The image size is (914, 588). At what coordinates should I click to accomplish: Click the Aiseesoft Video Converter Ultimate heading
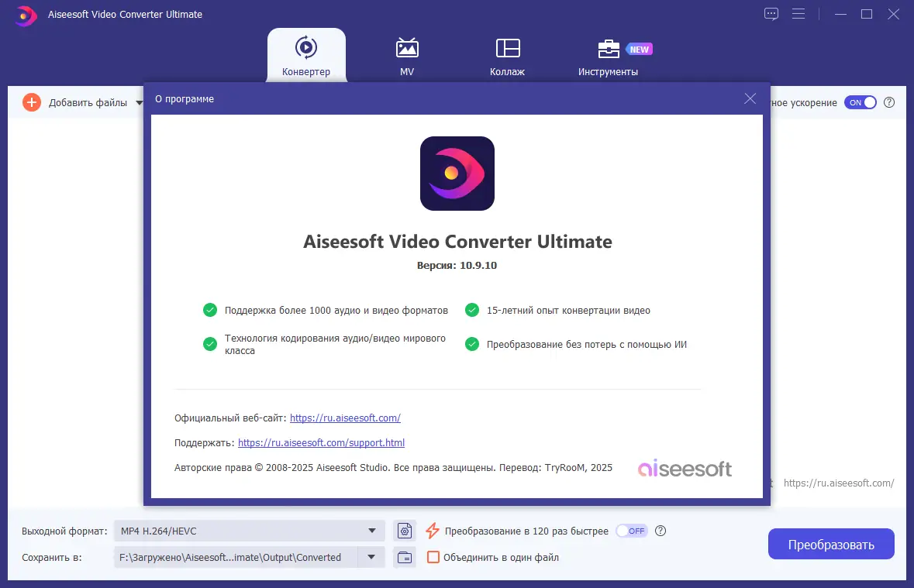pyautogui.click(x=457, y=242)
